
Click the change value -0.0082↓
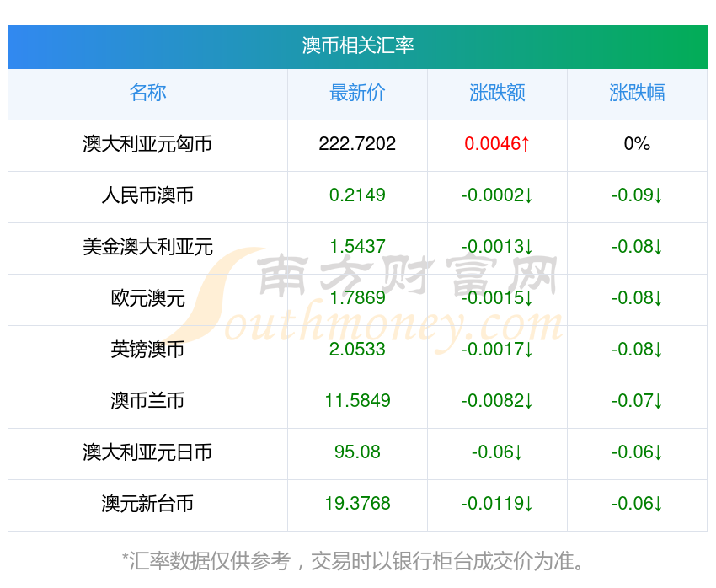(x=497, y=401)
